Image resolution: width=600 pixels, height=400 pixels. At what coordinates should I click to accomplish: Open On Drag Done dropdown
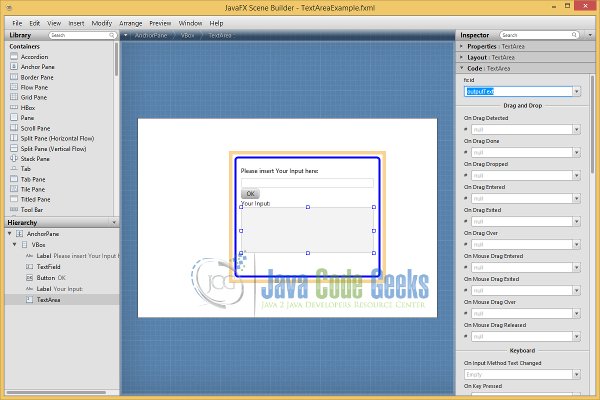[x=576, y=153]
